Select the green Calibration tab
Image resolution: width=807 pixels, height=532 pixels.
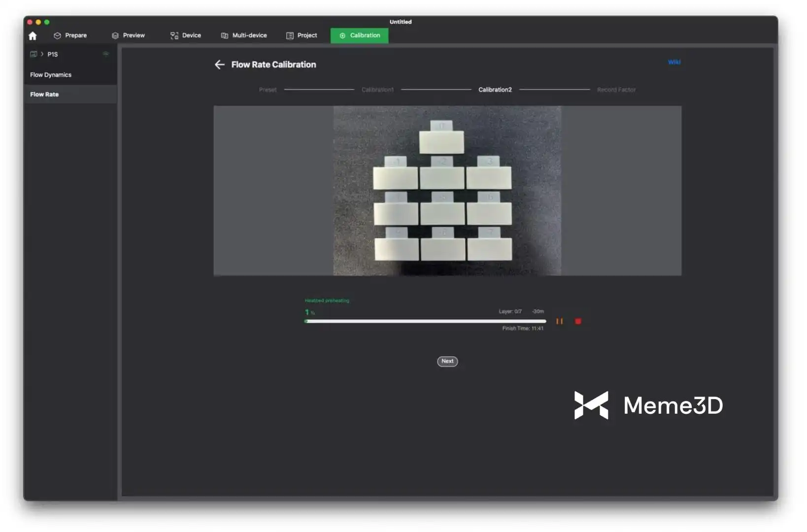(359, 35)
